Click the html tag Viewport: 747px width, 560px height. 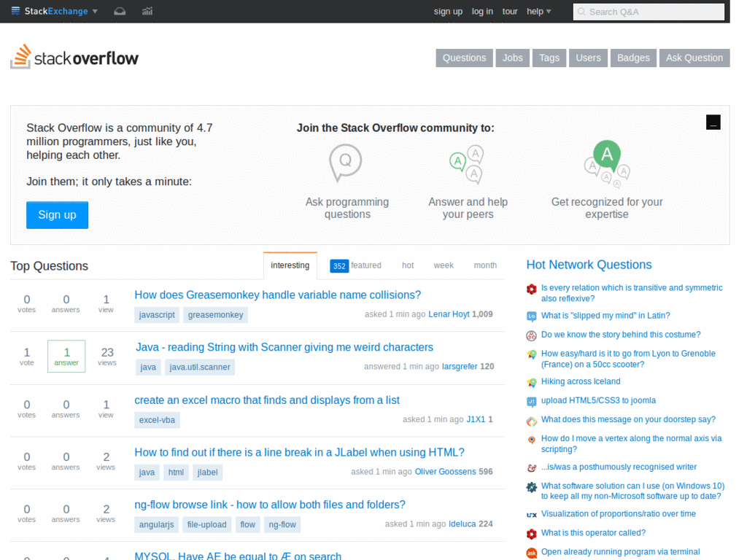tap(176, 472)
